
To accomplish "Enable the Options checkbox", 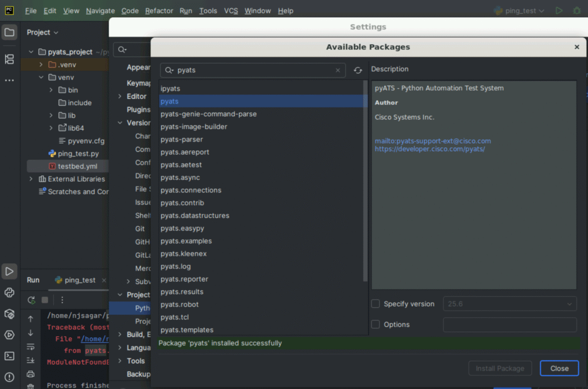I will 376,325.
